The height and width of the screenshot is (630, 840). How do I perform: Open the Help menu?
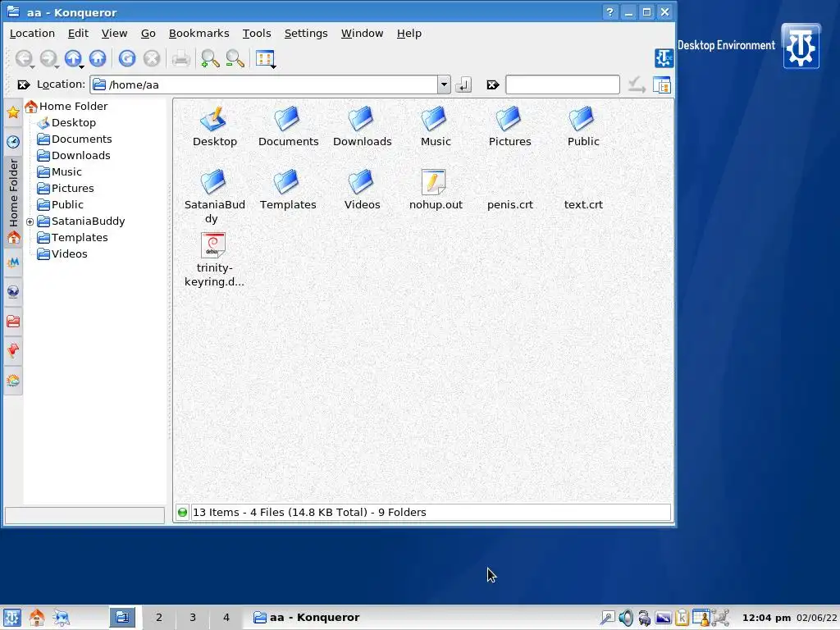(409, 33)
